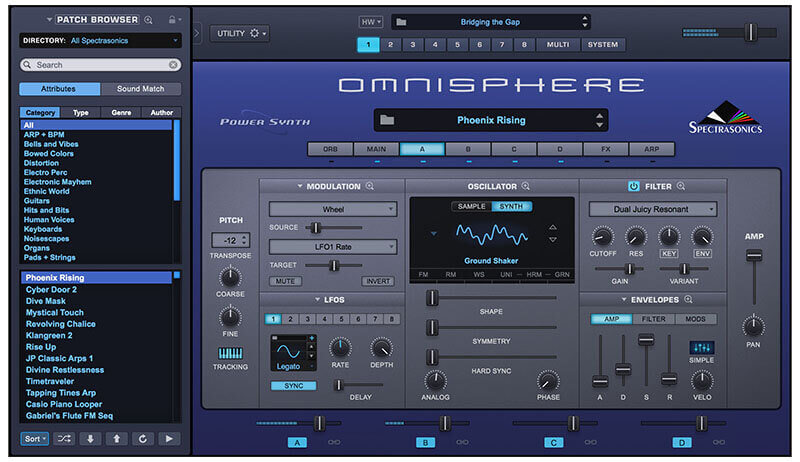Click the Search input field
The height and width of the screenshot is (462, 800).
[101, 65]
